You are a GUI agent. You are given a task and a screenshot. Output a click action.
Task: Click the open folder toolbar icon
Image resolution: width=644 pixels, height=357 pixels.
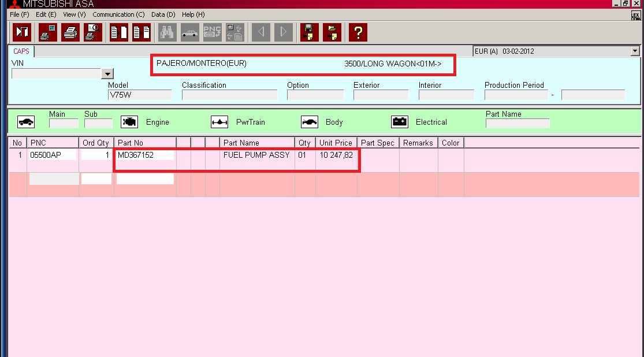coord(332,32)
